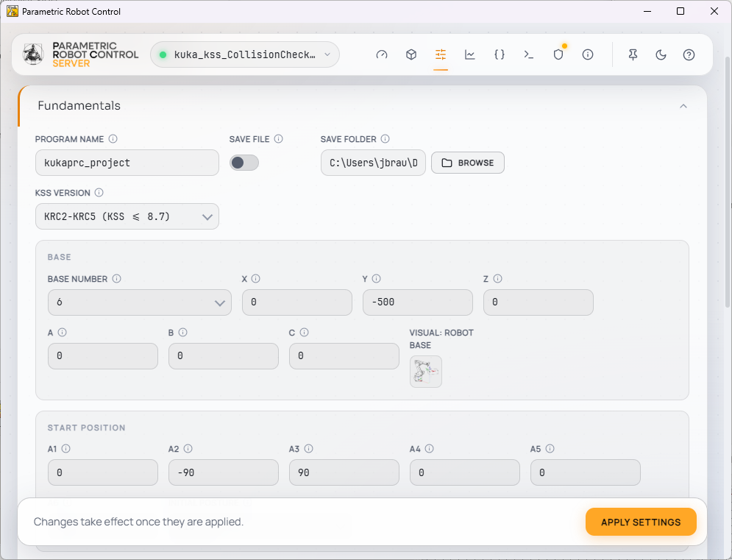Click the base Z value field
Screen dimensions: 732x560
point(539,302)
